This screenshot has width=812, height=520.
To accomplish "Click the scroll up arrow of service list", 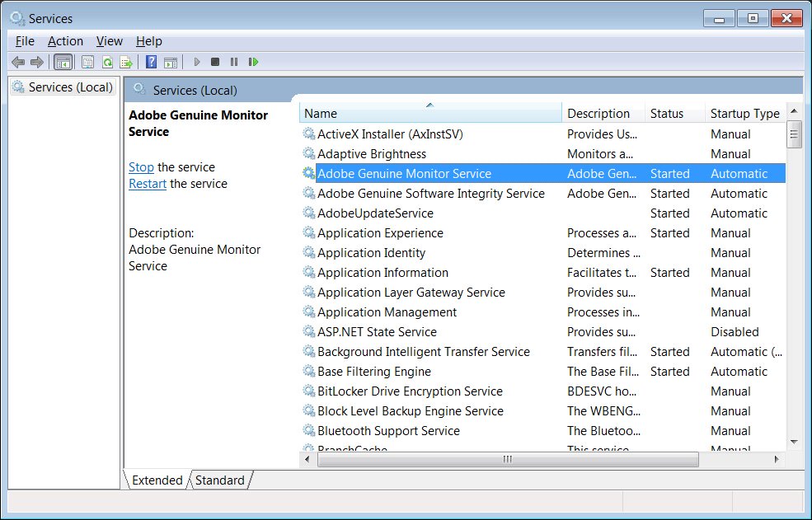I will click(794, 110).
